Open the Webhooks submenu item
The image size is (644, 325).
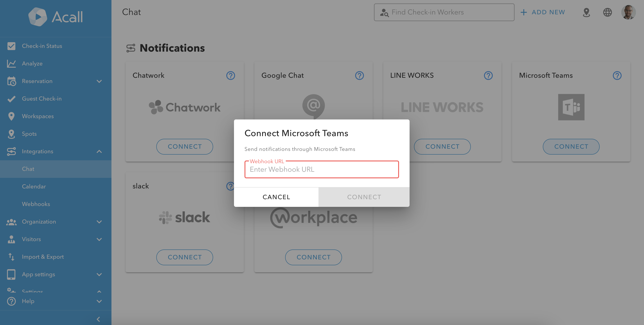[56, 204]
